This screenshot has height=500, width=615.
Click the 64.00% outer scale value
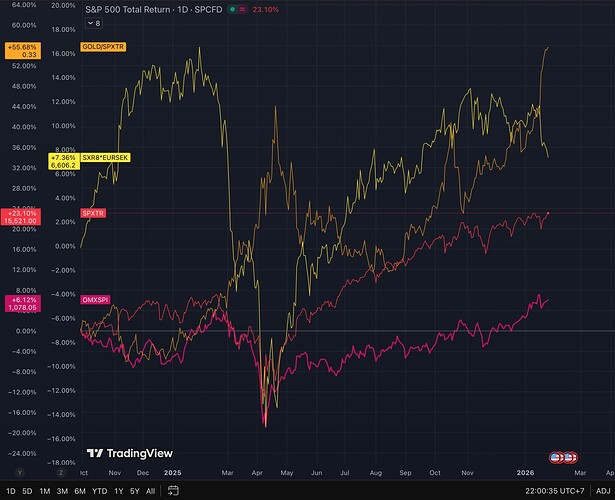24,5
